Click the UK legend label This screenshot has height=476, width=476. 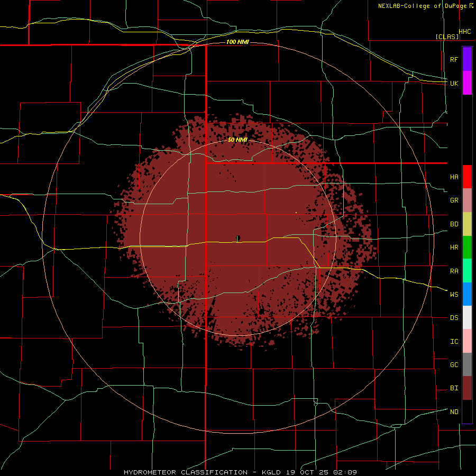click(454, 83)
